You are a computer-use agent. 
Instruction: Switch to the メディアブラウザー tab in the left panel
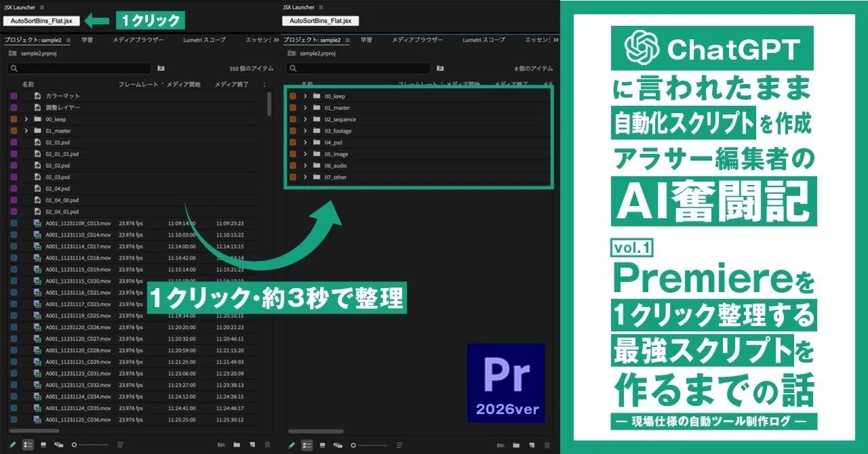(x=138, y=40)
